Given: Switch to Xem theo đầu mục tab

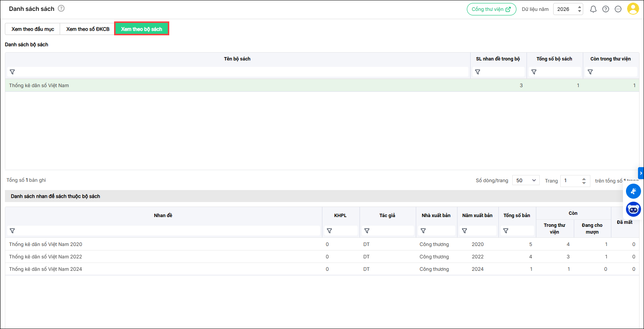Looking at the screenshot, I should [33, 29].
